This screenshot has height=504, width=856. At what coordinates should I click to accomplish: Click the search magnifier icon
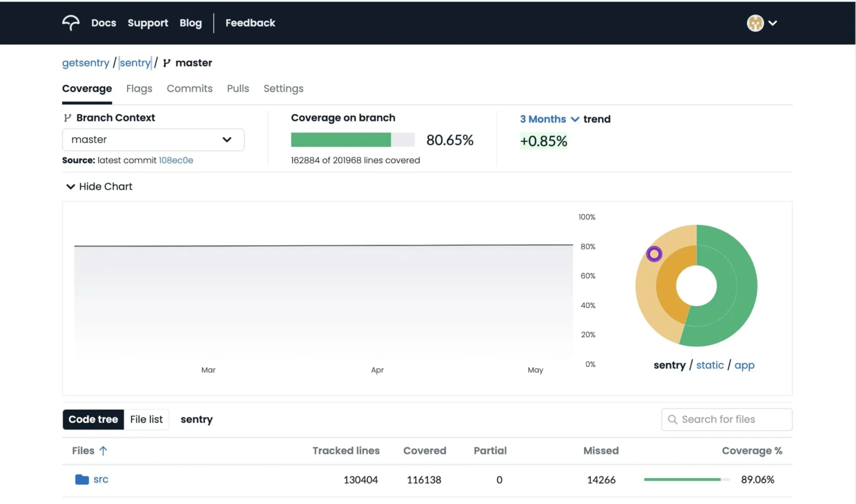[x=672, y=419]
